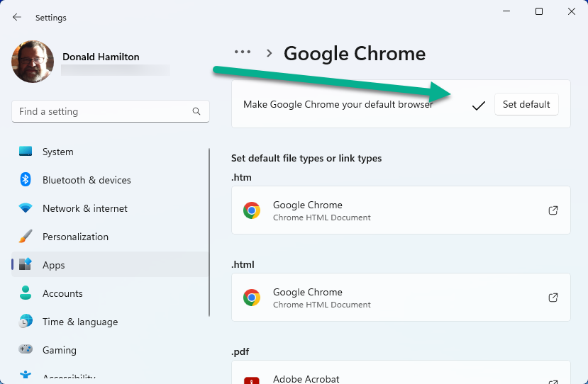
Task: Open Bluetooth & devices settings
Action: [x=110, y=180]
